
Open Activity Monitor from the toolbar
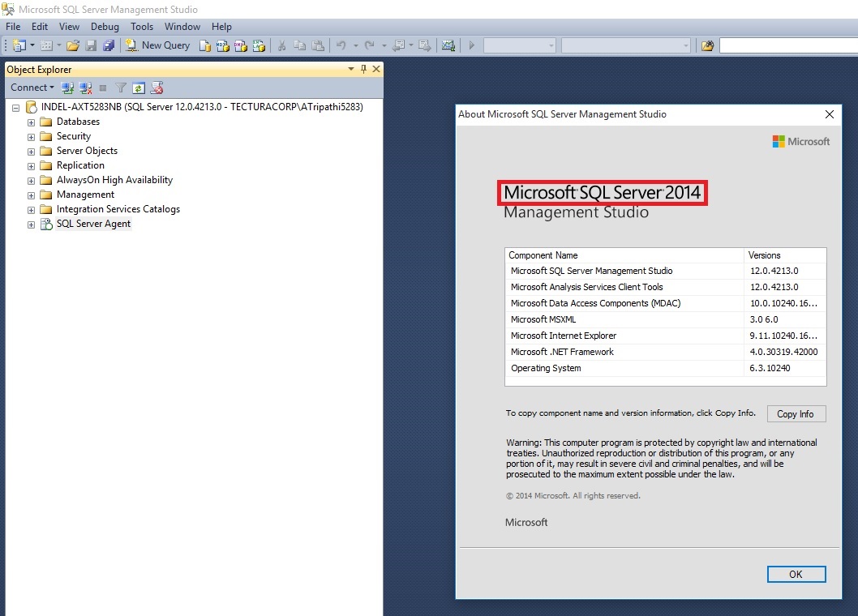coord(448,45)
